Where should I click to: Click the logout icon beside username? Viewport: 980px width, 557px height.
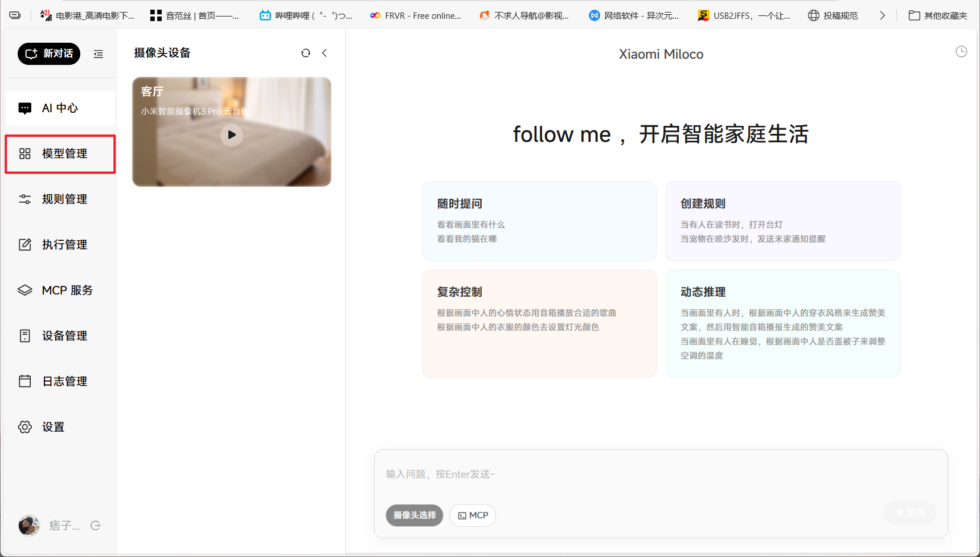96,526
